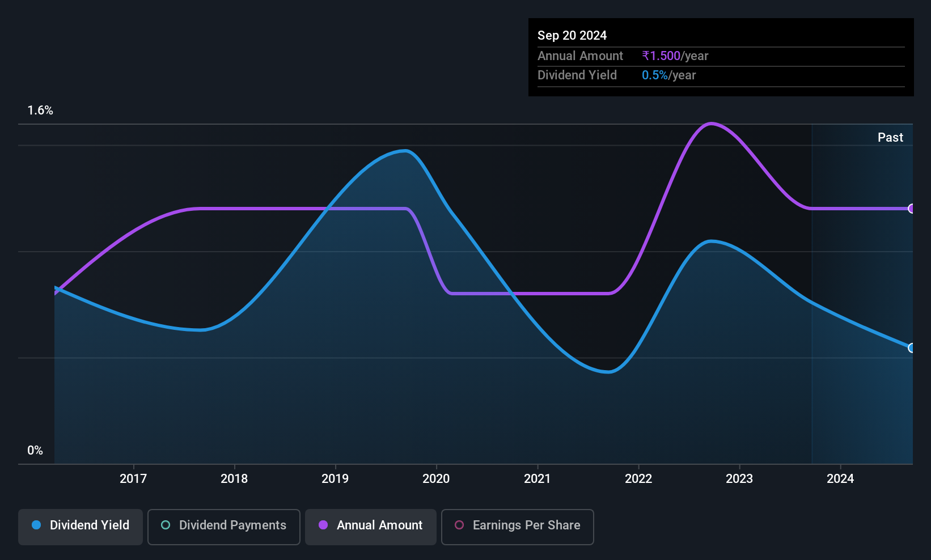Click the blue Dividend Yield endpoint marker

click(911, 348)
